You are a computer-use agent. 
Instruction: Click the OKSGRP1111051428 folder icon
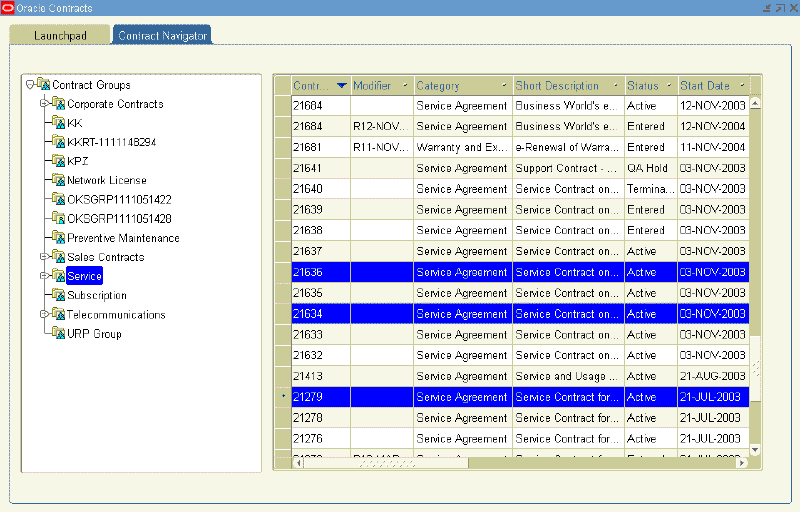[58, 218]
